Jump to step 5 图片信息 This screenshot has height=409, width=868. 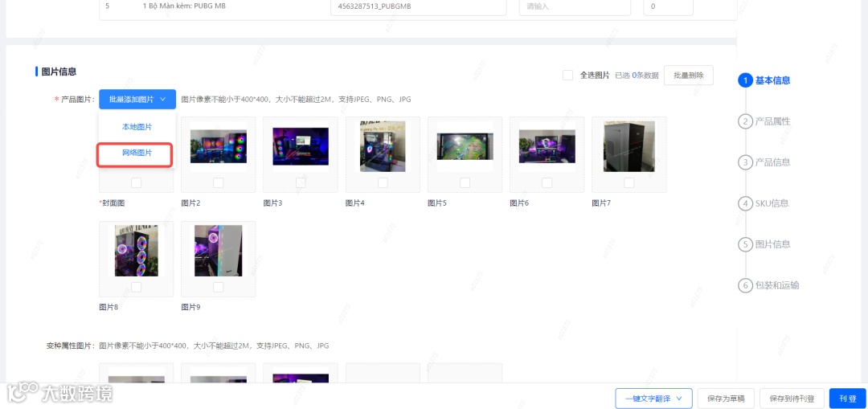click(764, 244)
